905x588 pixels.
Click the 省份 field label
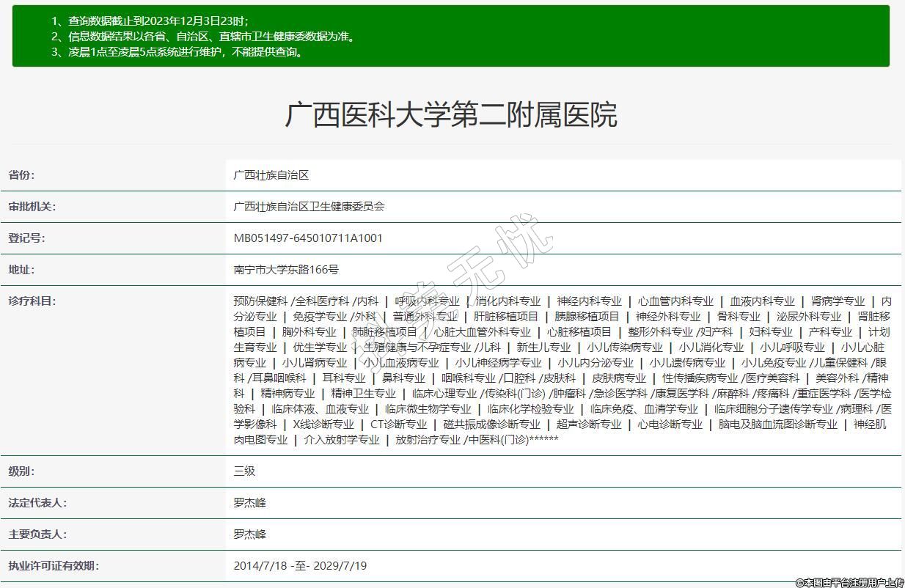click(21, 175)
